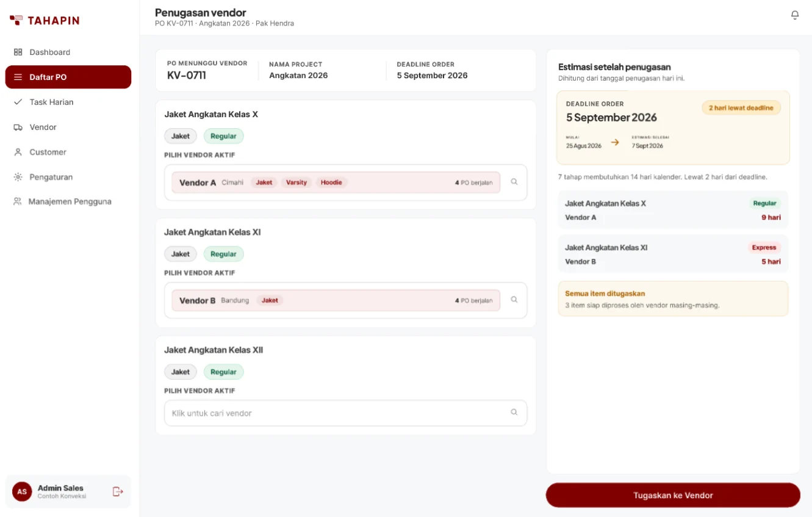Click the Vendor truck icon in sidebar
Screen dimensions: 812x517
[x=18, y=127]
